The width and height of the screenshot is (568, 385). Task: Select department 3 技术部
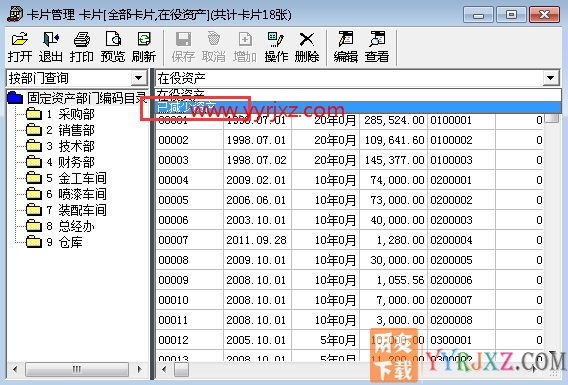coord(70,146)
